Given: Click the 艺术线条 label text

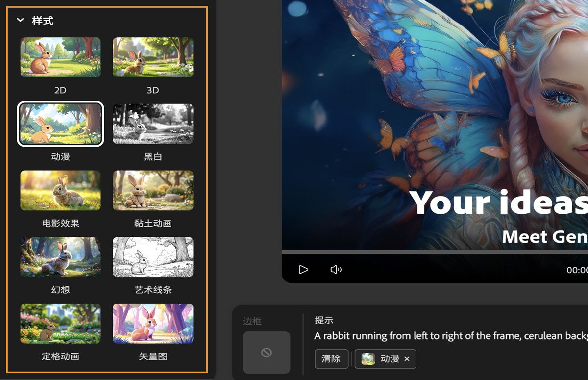Looking at the screenshot, I should click(x=153, y=290).
